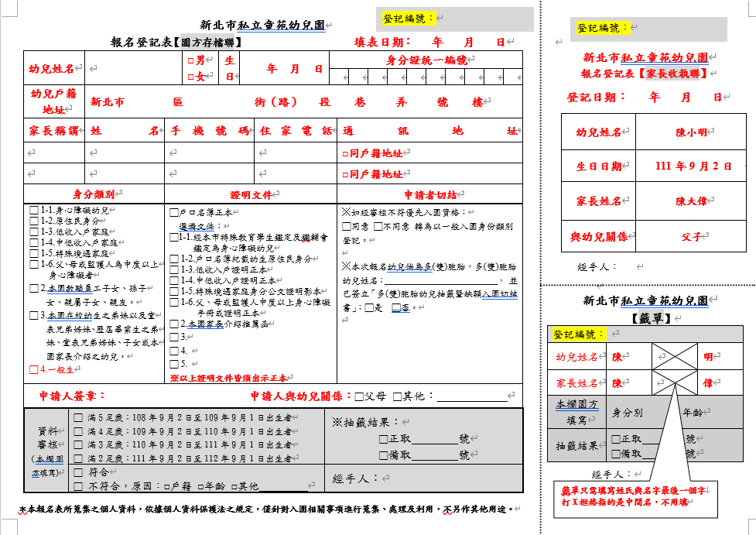Check 備取 in the 籤單 lottery slip
This screenshot has height=535, width=756.
[616, 454]
